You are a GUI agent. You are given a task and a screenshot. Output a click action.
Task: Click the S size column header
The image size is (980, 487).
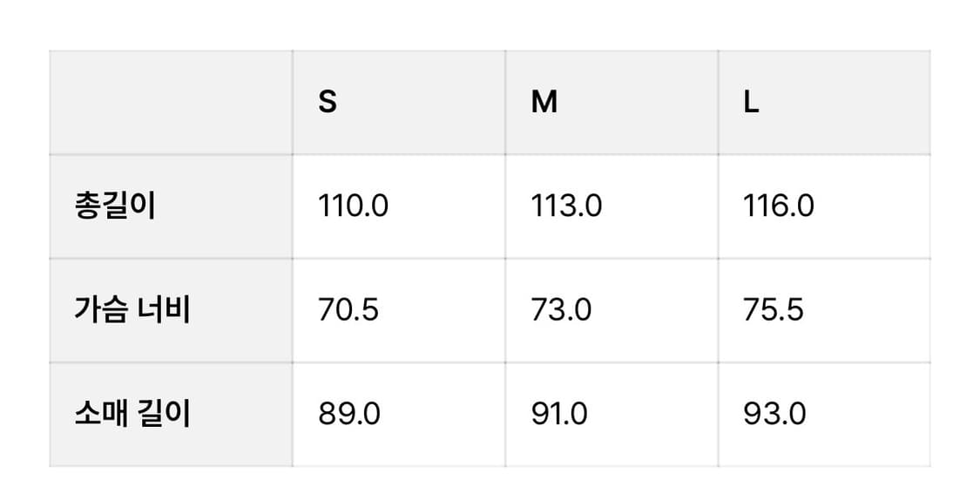[x=328, y=103]
